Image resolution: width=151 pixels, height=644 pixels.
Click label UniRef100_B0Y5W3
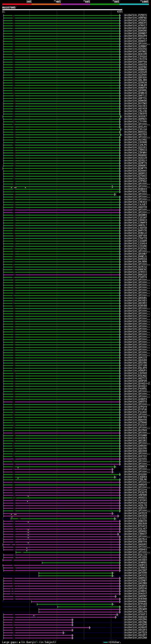(x=135, y=103)
